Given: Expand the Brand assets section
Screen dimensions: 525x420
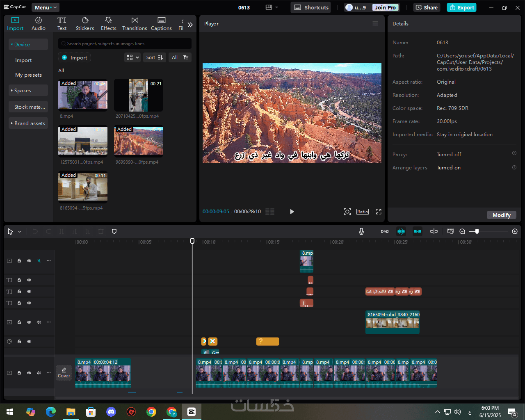Looking at the screenshot, I should click(x=28, y=123).
